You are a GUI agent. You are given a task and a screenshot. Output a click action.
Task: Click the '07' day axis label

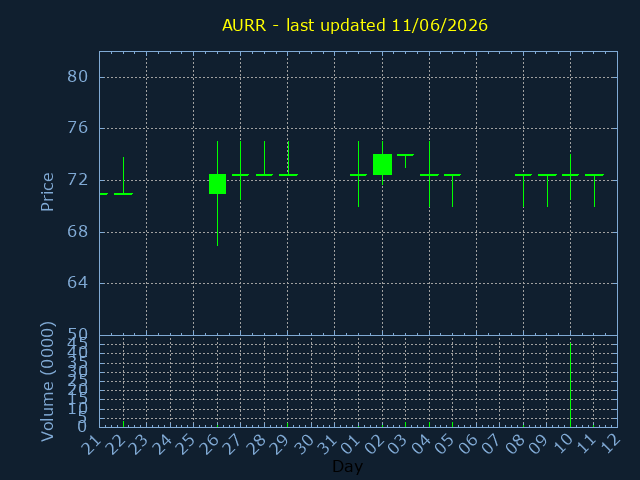[x=491, y=444]
